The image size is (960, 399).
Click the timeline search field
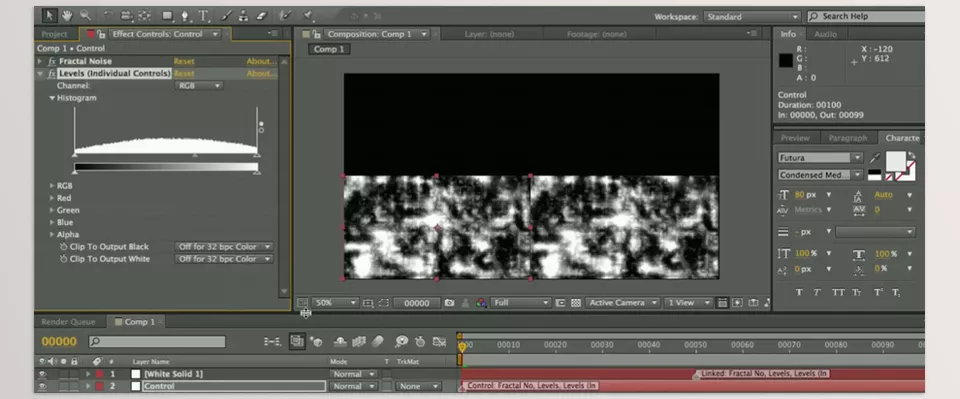coord(157,341)
